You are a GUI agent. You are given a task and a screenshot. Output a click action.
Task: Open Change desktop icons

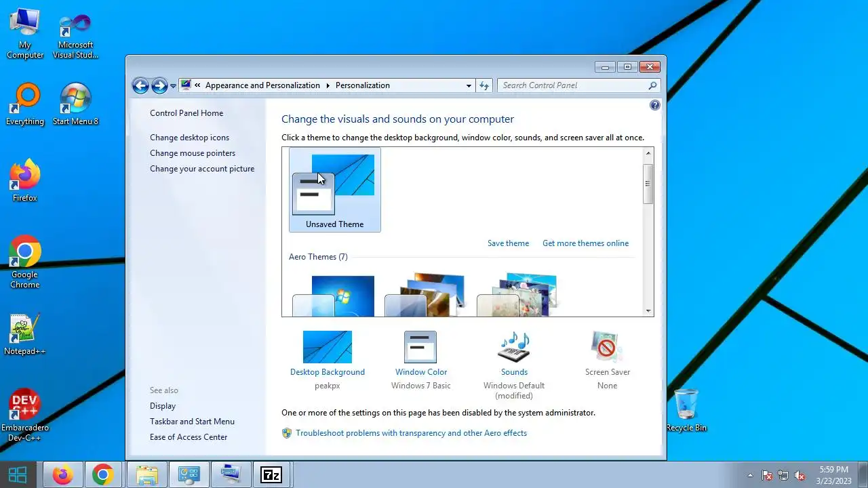pyautogui.click(x=189, y=138)
